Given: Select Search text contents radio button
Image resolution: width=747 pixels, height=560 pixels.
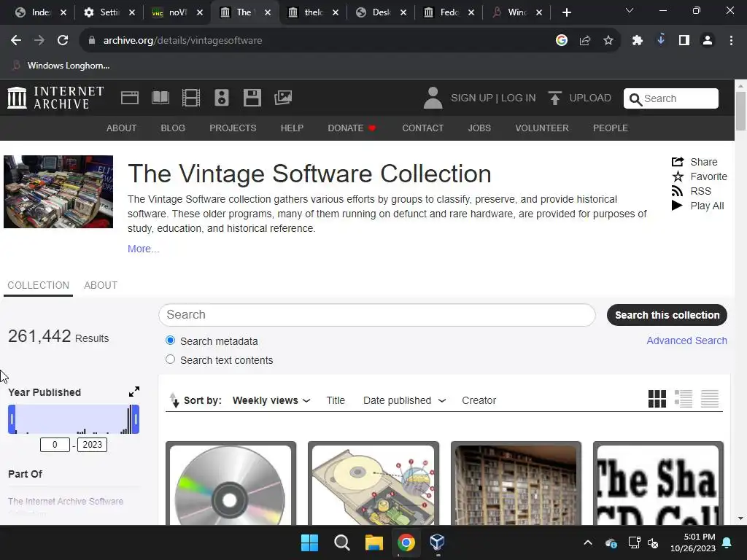Looking at the screenshot, I should pos(170,359).
